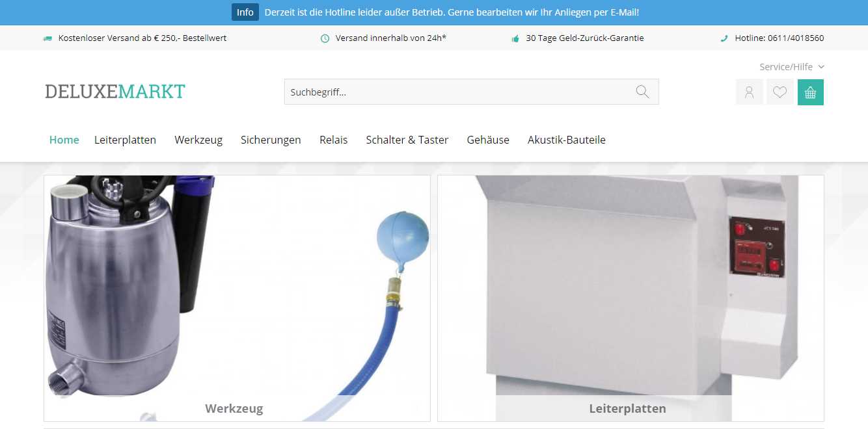Click the thumbs-up icon beside Geld-Zurück-Garantie

click(x=515, y=38)
